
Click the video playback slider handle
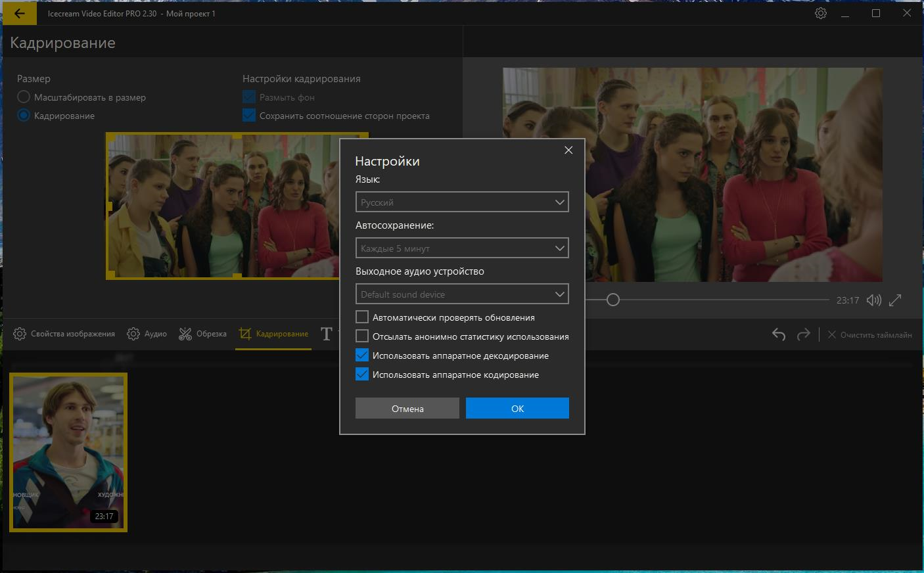(612, 300)
